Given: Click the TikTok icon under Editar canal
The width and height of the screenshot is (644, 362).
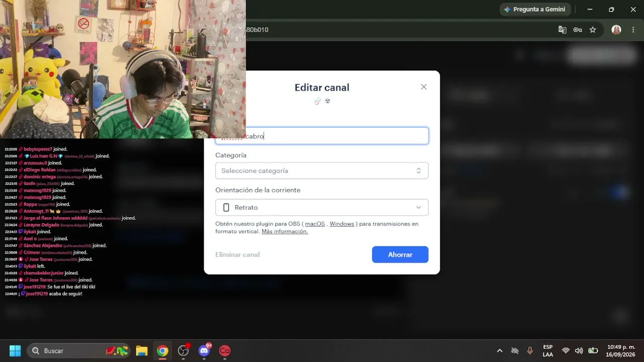Looking at the screenshot, I should [317, 101].
